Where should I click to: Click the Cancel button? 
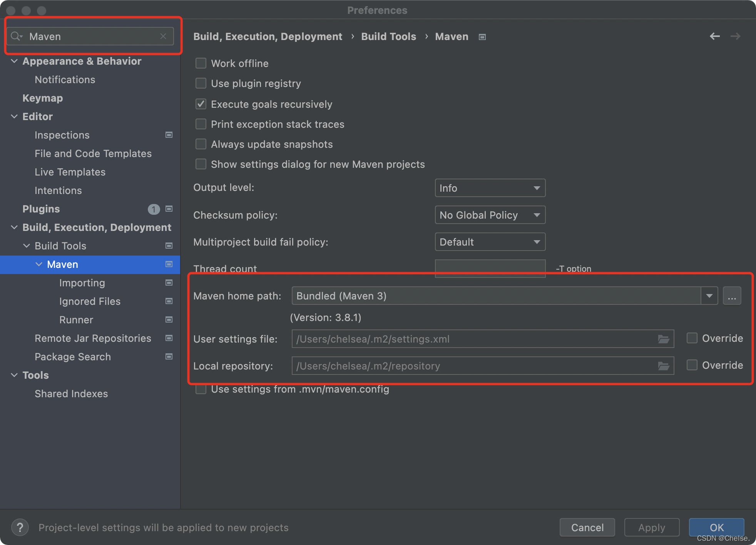[587, 527]
